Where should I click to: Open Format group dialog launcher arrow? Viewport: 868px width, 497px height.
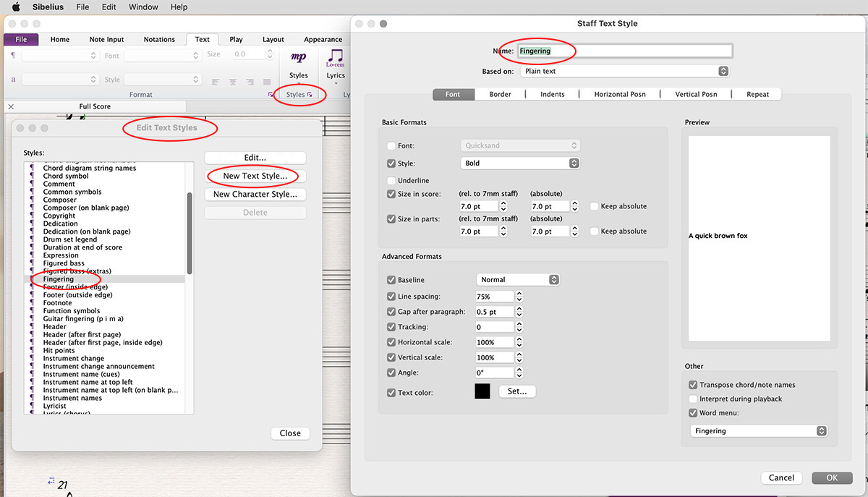(271, 95)
